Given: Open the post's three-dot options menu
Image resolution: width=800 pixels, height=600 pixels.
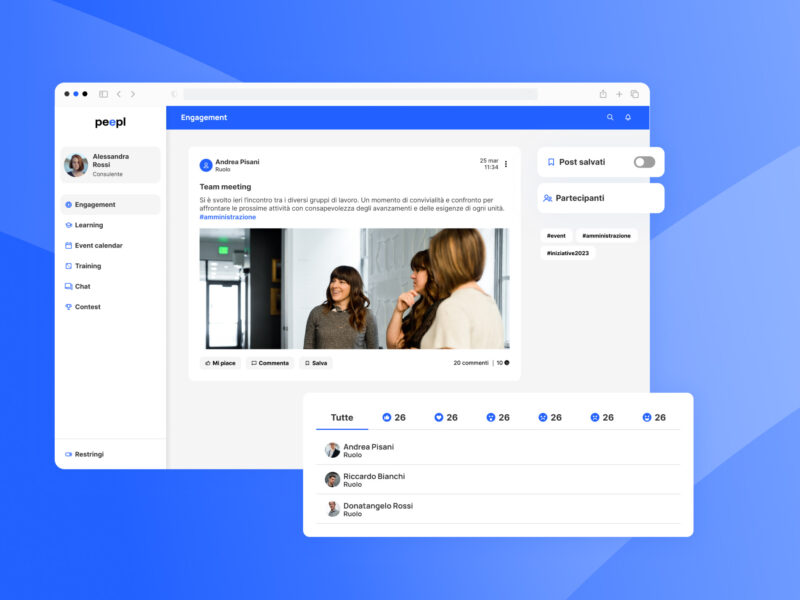Looking at the screenshot, I should point(506,164).
